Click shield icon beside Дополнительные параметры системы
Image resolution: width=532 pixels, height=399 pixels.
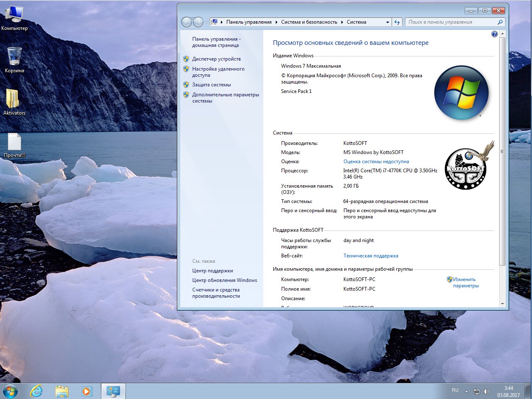pyautogui.click(x=186, y=95)
